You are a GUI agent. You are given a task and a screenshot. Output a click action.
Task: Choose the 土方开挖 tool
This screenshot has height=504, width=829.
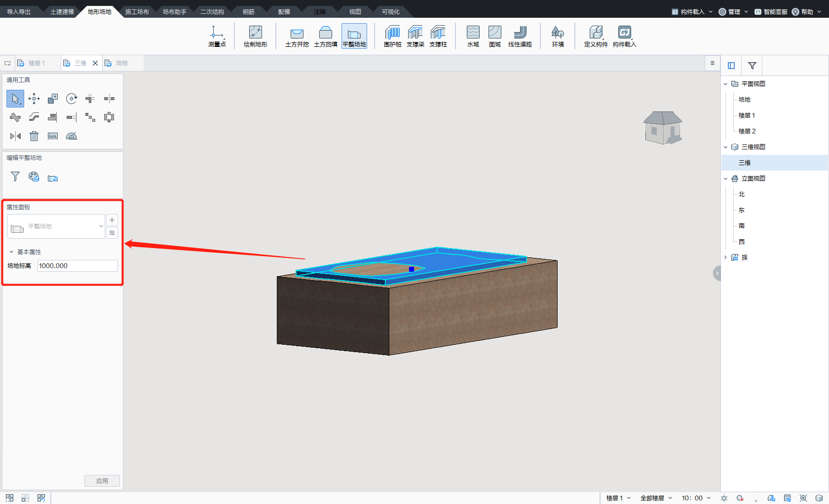297,36
